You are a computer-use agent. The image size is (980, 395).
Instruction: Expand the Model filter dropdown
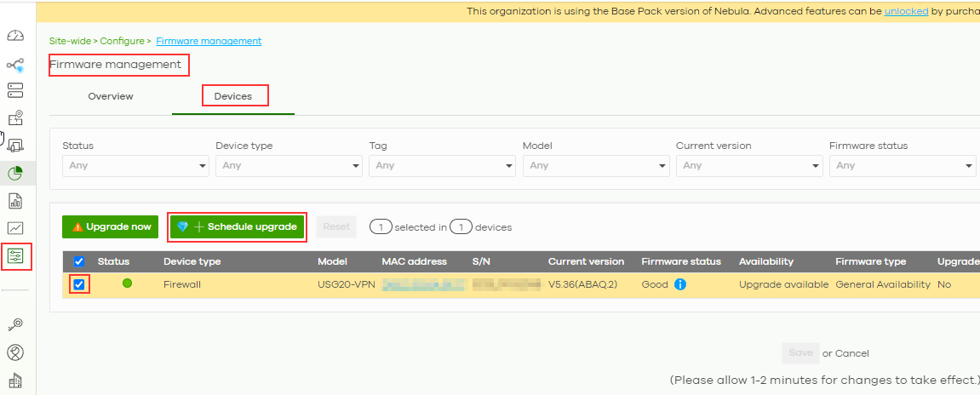[x=594, y=165]
